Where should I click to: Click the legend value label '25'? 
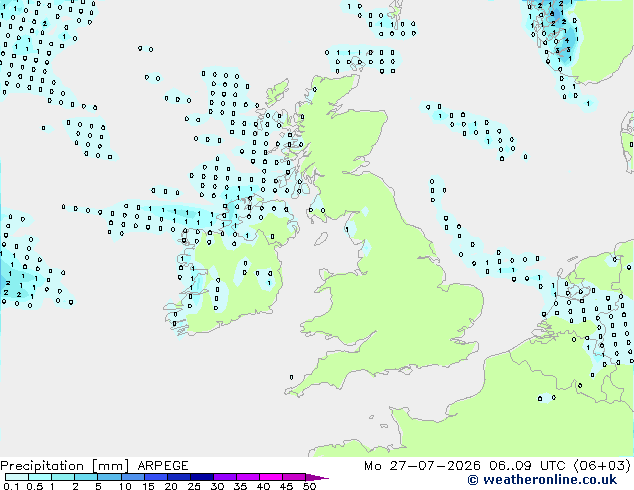click(194, 486)
